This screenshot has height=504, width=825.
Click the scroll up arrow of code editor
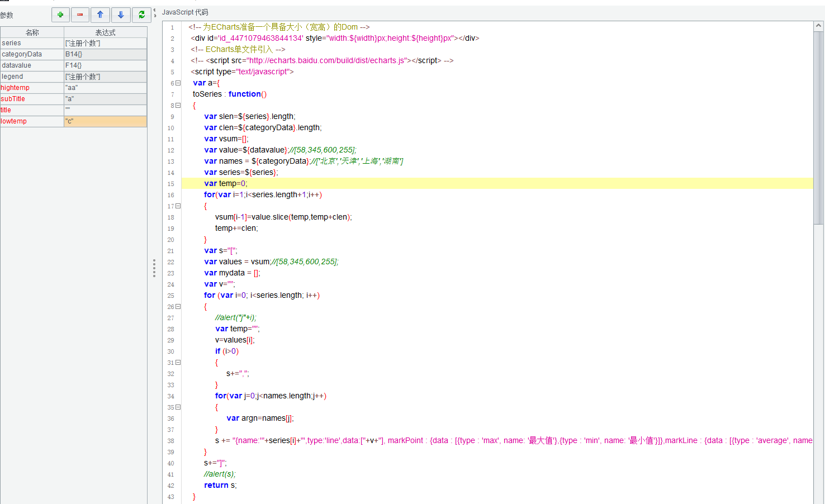[x=819, y=26]
